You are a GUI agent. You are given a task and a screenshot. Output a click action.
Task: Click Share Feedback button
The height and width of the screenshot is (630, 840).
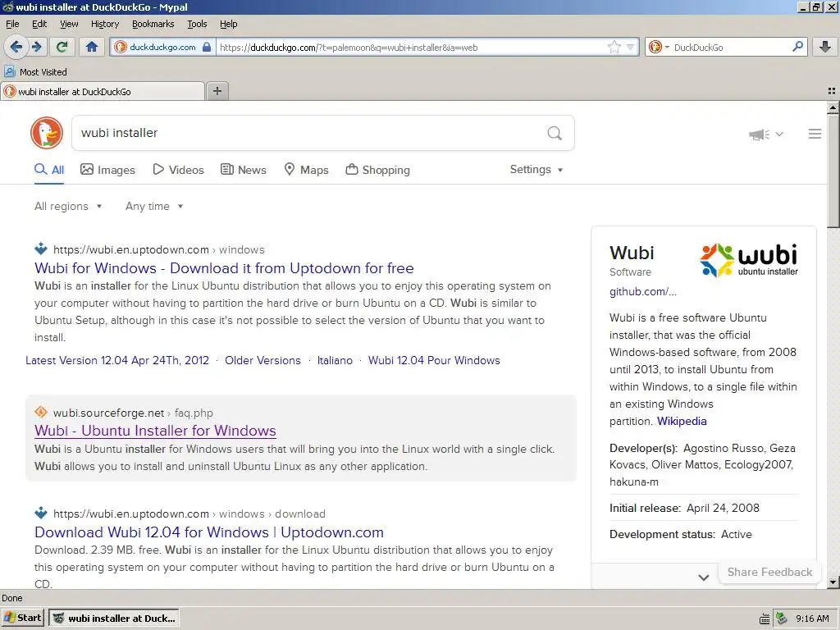769,572
